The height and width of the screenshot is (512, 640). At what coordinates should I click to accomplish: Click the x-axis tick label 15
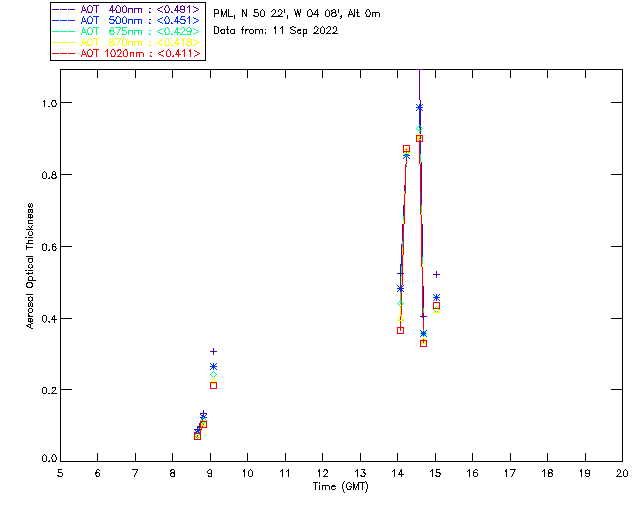[x=435, y=473]
